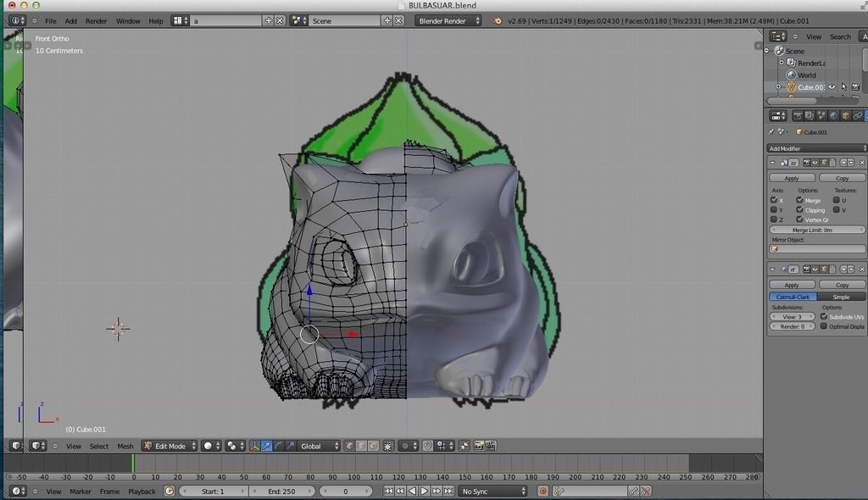Click the insert keyframe key icon

[x=633, y=492]
